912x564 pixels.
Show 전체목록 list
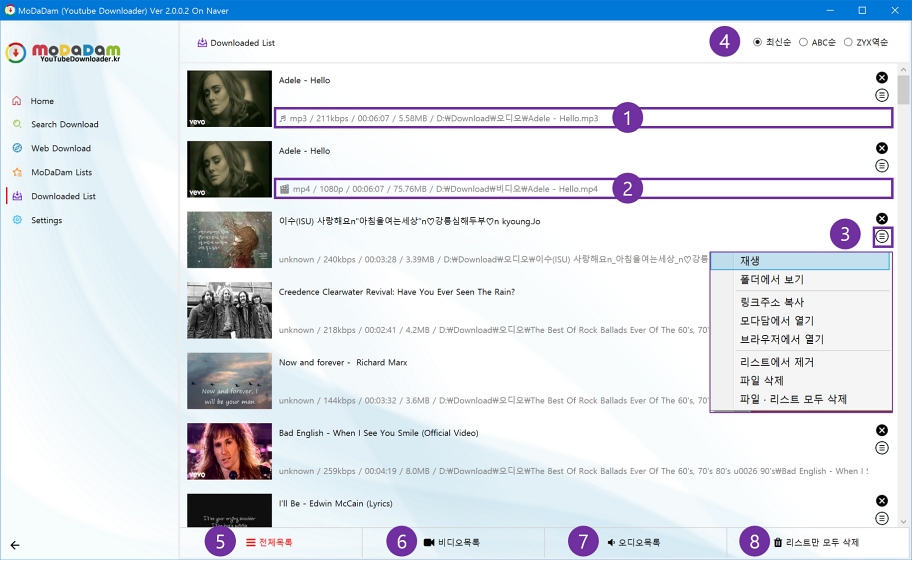point(269,542)
